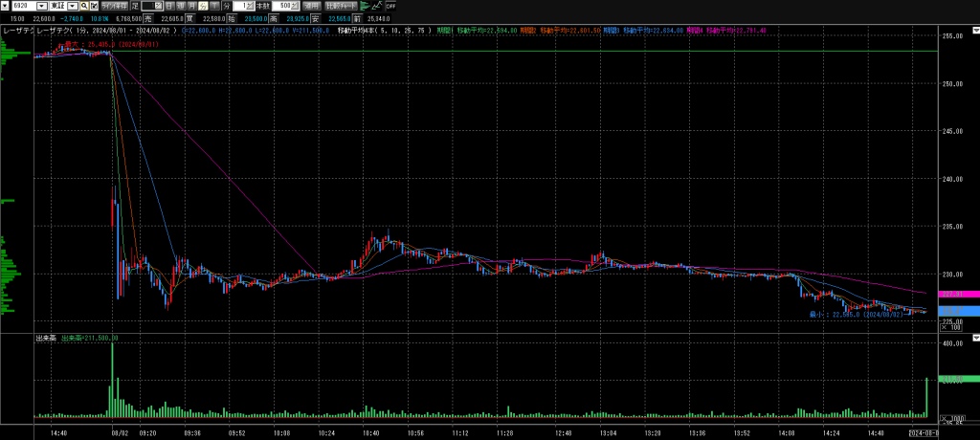Select the 日 daily timeframe button

click(x=169, y=5)
